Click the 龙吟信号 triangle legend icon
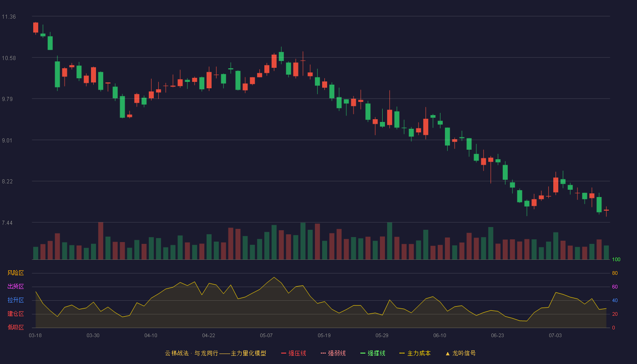The image size is (637, 364). tap(448, 353)
